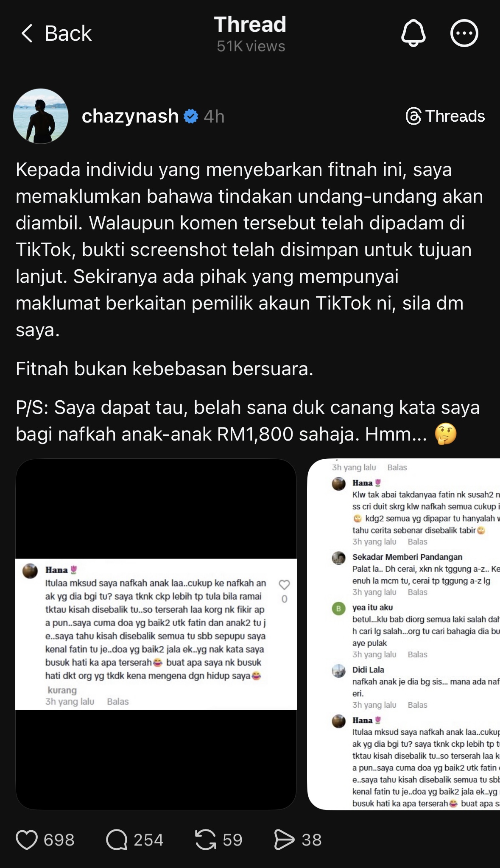Open second screenshot with comment list
The height and width of the screenshot is (868, 500).
[x=404, y=634]
